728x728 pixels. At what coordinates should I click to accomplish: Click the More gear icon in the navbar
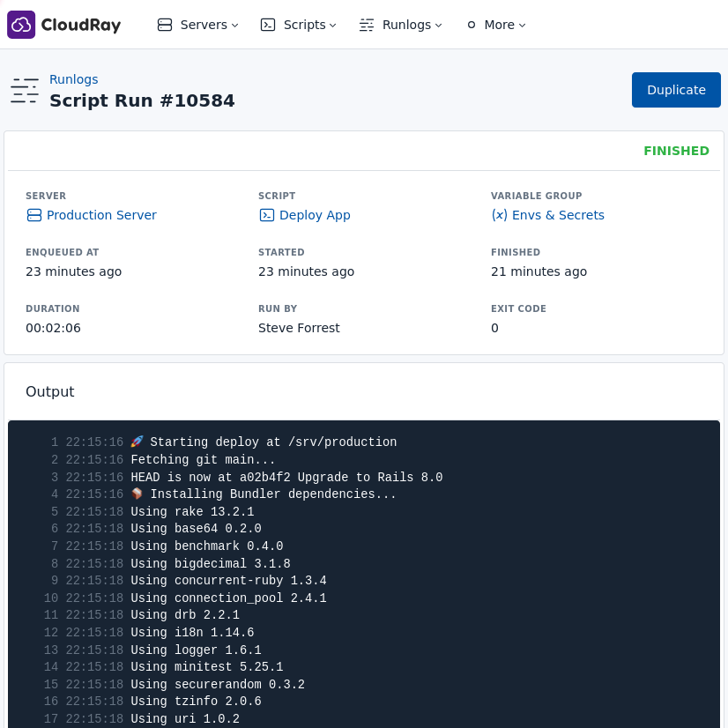(471, 25)
